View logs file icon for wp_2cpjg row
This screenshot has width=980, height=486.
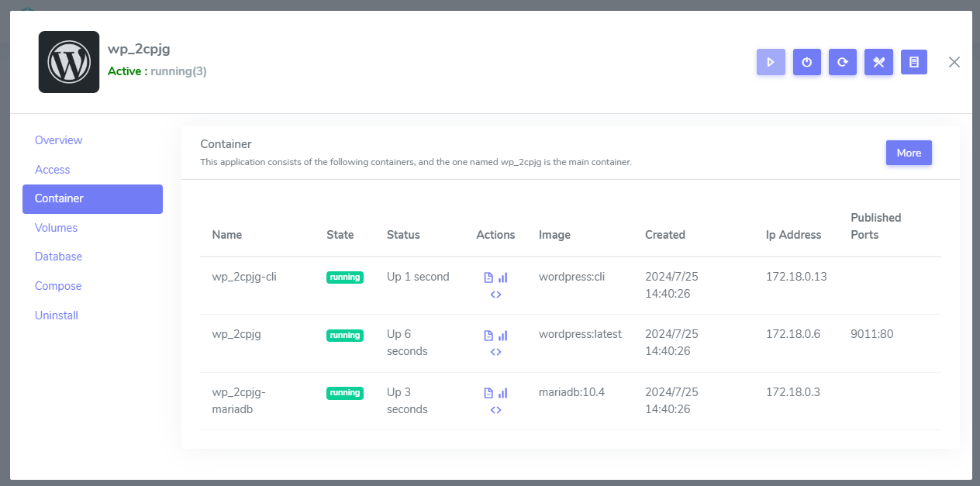click(x=488, y=336)
